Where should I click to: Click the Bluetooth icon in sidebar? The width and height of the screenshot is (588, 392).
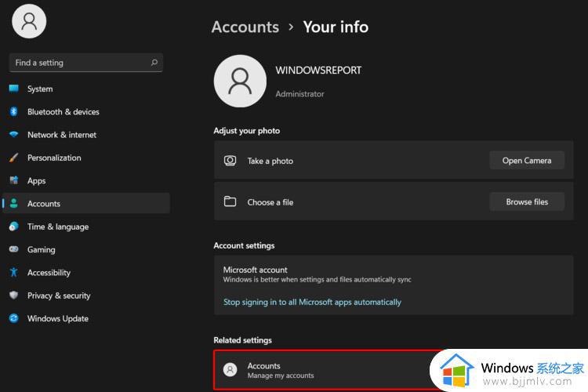click(x=14, y=111)
